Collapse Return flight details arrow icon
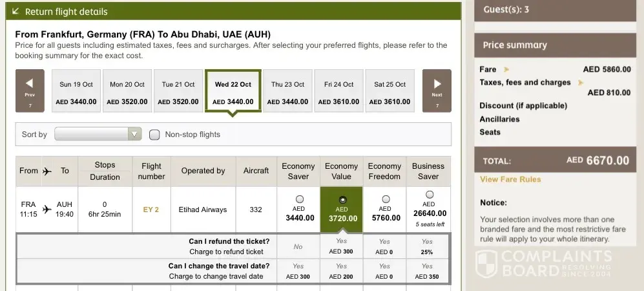The image size is (644, 291). tap(15, 12)
